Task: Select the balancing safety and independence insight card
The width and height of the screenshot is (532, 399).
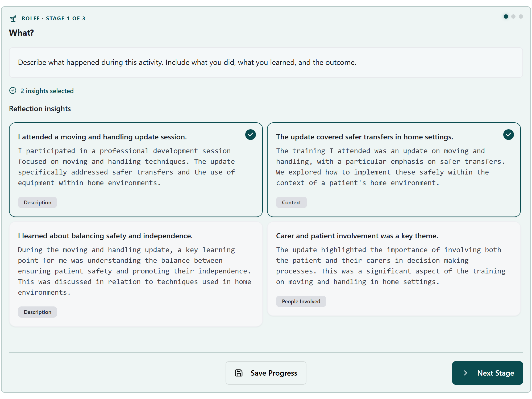Action: click(136, 274)
